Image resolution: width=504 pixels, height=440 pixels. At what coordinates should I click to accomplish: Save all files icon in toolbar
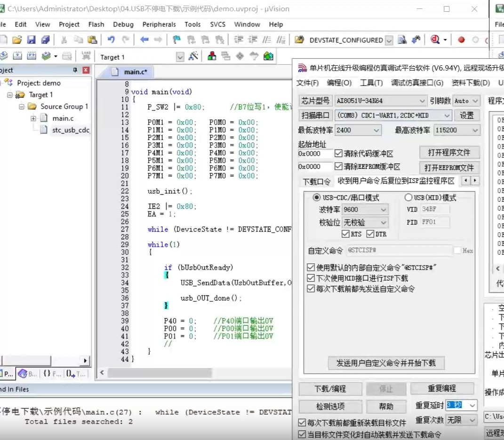tap(45, 40)
